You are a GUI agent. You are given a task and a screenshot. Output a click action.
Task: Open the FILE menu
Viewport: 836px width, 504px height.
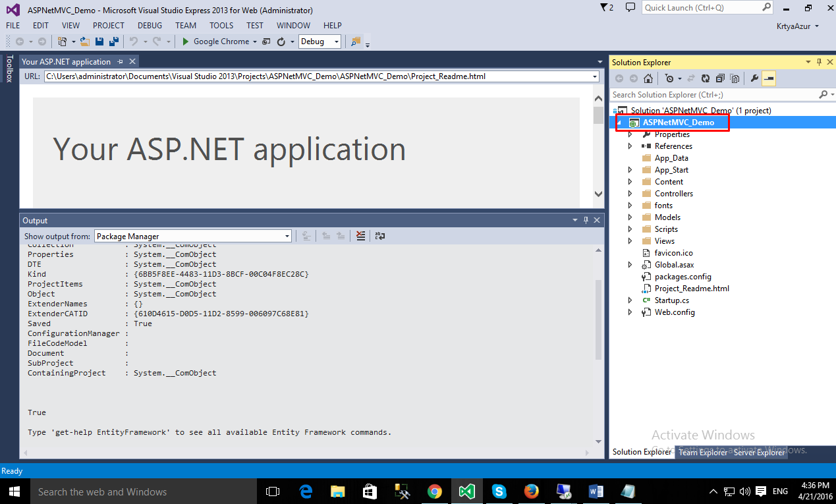click(x=13, y=26)
